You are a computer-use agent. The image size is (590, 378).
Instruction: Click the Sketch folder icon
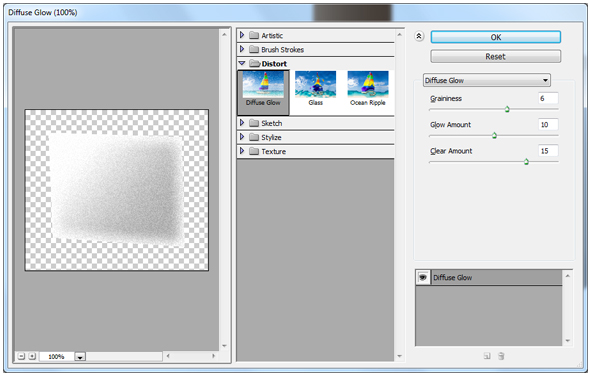254,123
